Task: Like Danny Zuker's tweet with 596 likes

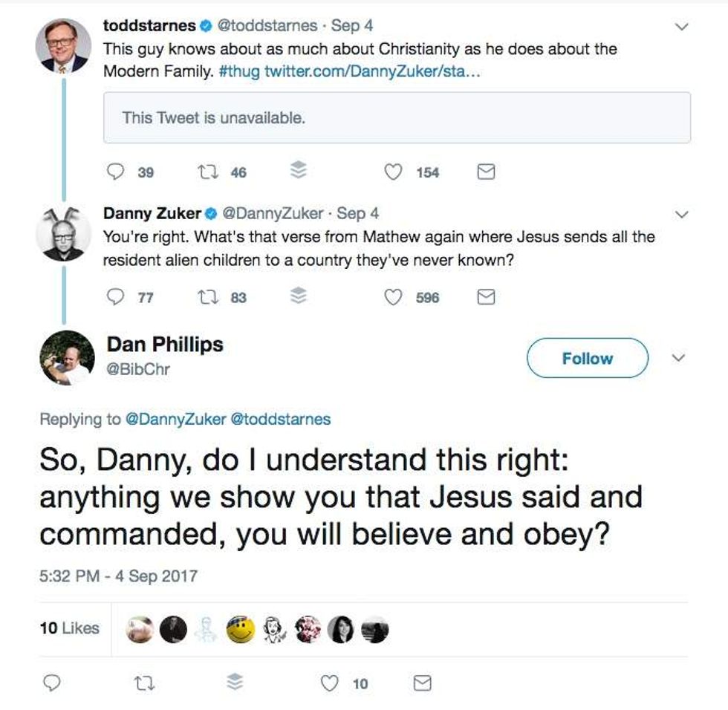Action: tap(393, 298)
